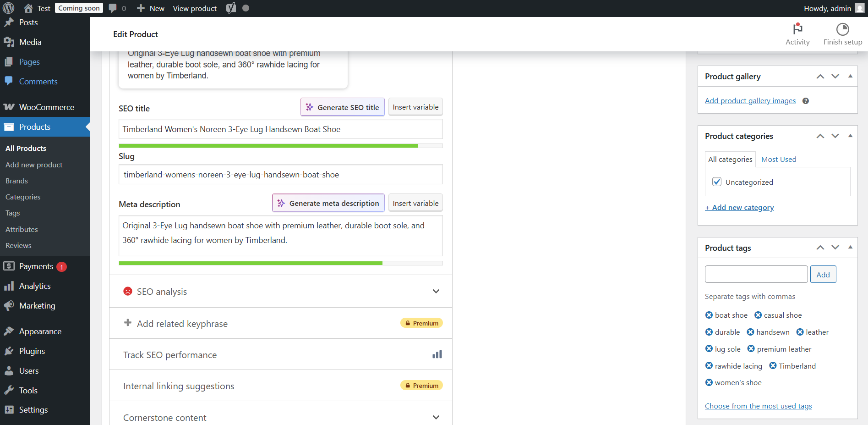Open the help tooltip beside product gallery images

tap(806, 100)
